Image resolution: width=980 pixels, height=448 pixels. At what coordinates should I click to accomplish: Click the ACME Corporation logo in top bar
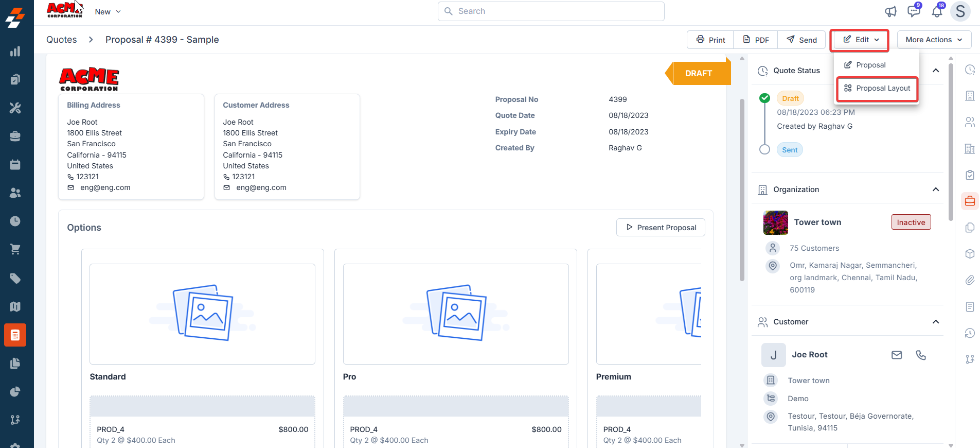[x=65, y=10]
